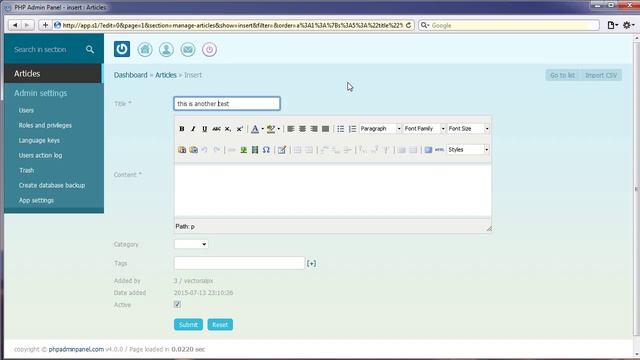Open Users action log in sidebar
This screenshot has height=360, width=640.
(x=40, y=156)
